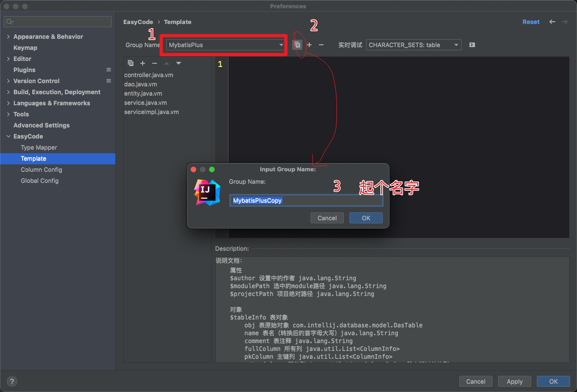This screenshot has width=577, height=392.
Task: Click the IntelliJ logo in the dialog
Action: (208, 193)
